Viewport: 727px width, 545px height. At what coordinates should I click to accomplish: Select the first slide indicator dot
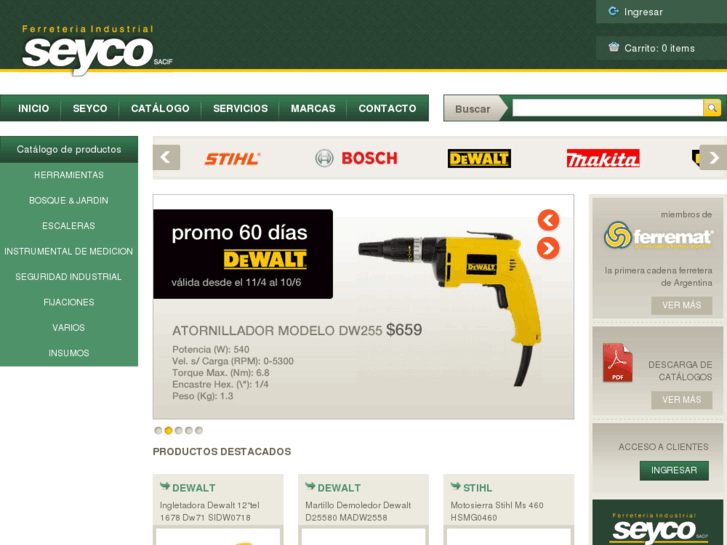click(x=158, y=430)
